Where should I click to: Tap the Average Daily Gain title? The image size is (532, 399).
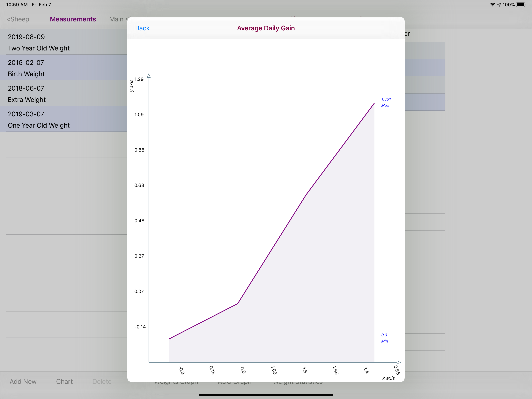point(266,28)
